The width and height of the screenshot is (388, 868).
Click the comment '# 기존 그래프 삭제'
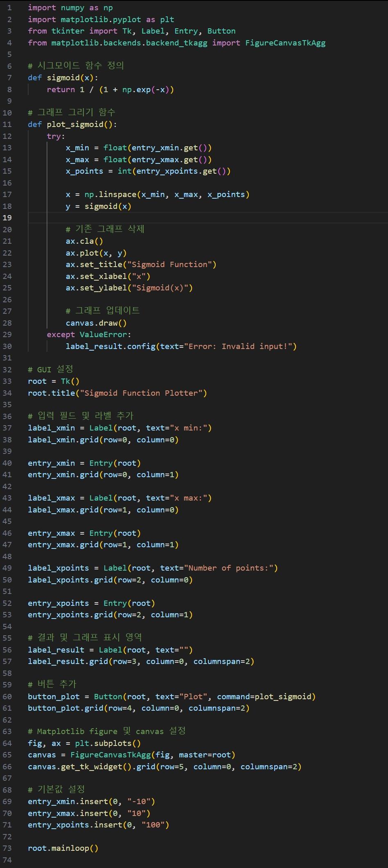pos(105,229)
